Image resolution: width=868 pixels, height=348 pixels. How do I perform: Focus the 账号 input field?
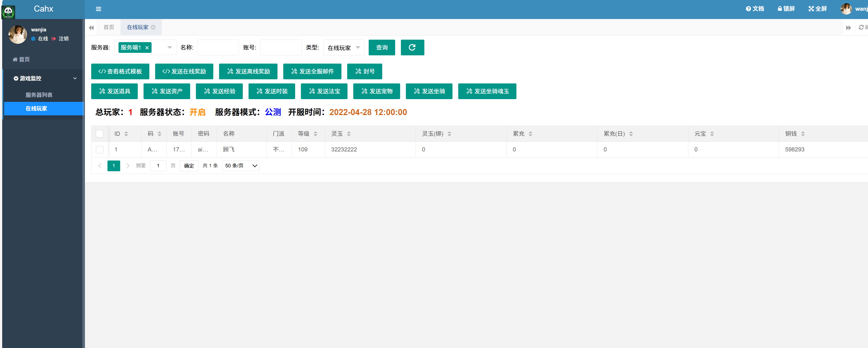[281, 47]
